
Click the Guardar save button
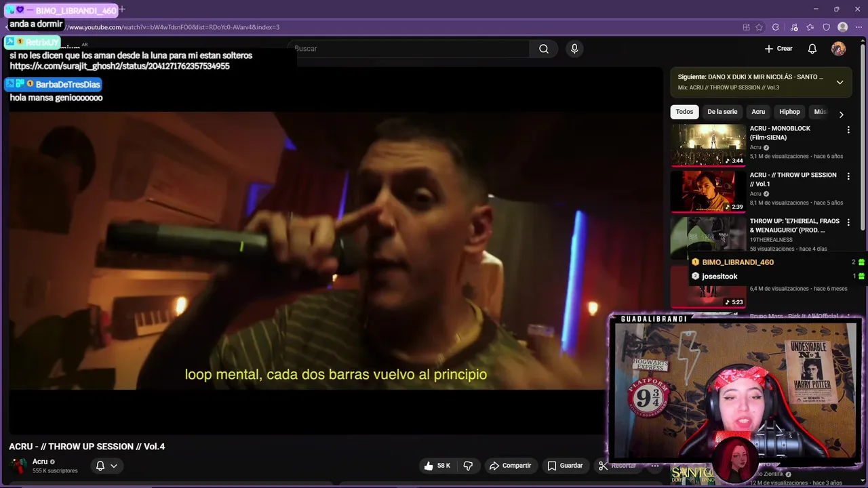click(565, 466)
